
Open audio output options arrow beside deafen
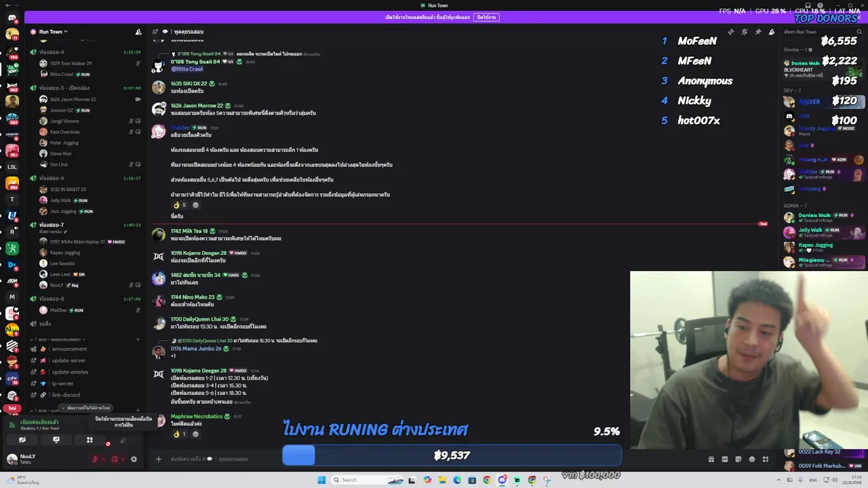pyautogui.click(x=123, y=459)
